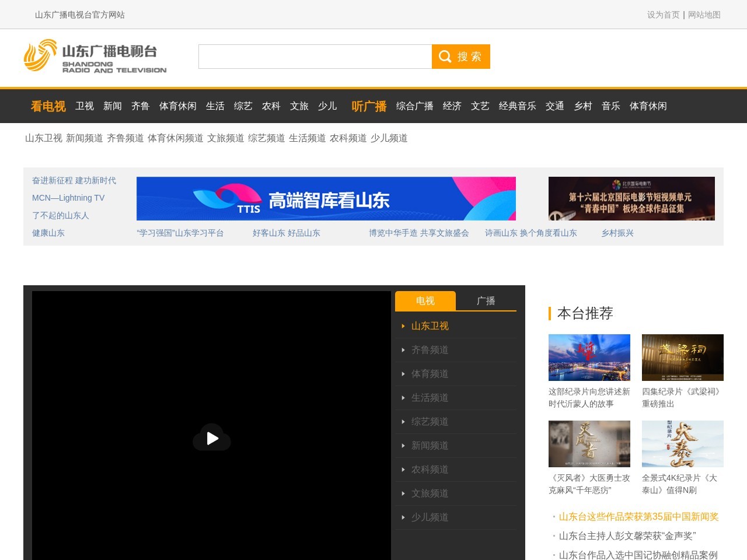The image size is (747, 560).
Task: Select 生活频道 in the channel list
Action: coord(430,397)
